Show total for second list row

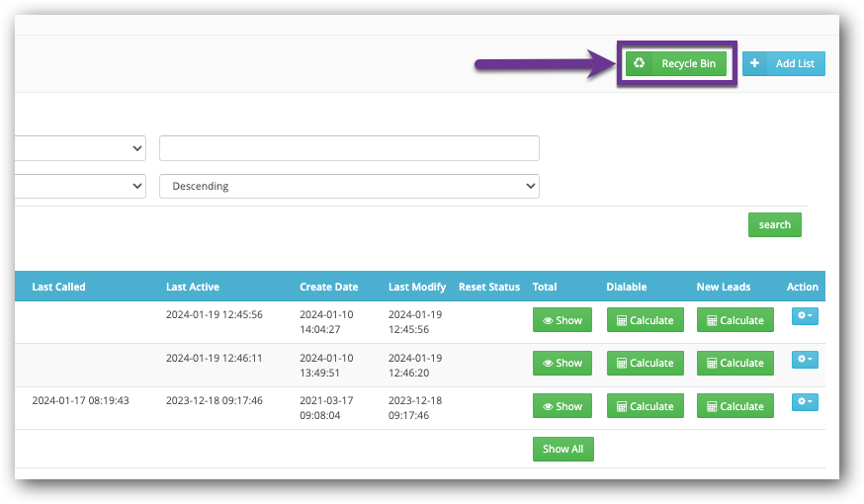(x=562, y=363)
